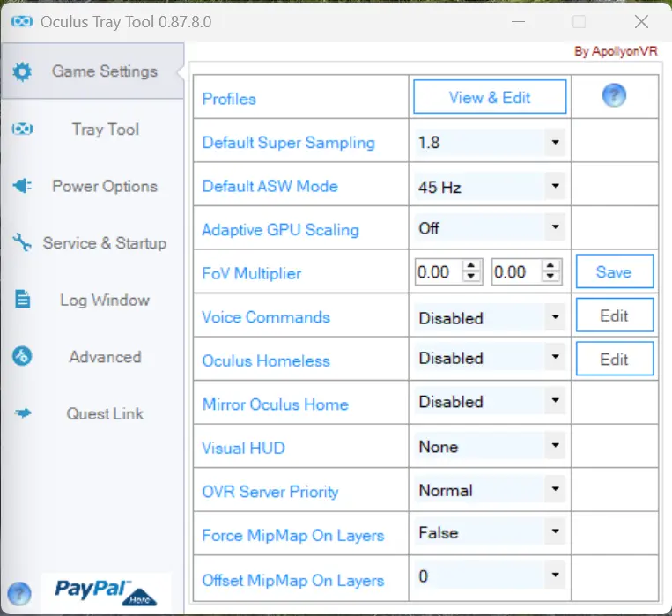Screen dimensions: 672x616
Task: Open the OVR Server Priority dropdown
Action: pyautogui.click(x=555, y=488)
